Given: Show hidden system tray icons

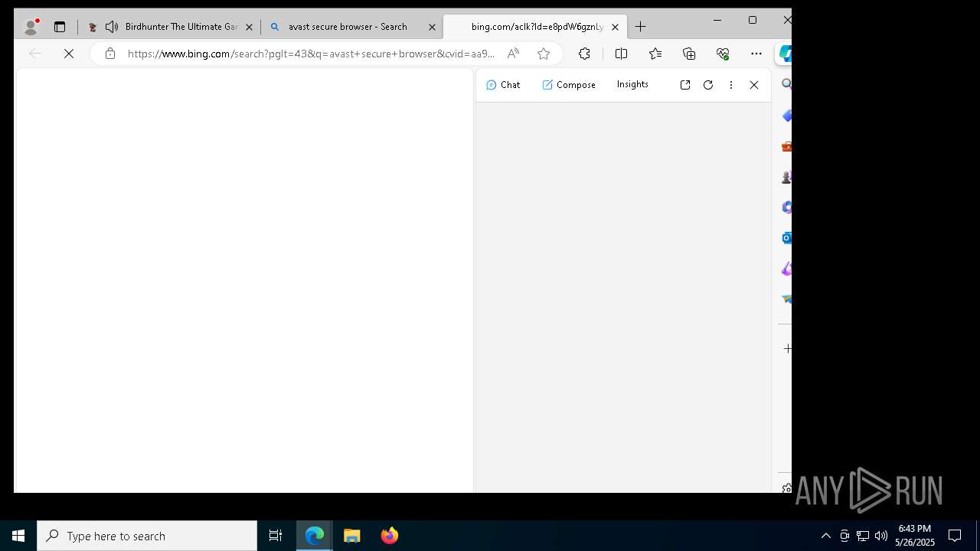Looking at the screenshot, I should [825, 536].
